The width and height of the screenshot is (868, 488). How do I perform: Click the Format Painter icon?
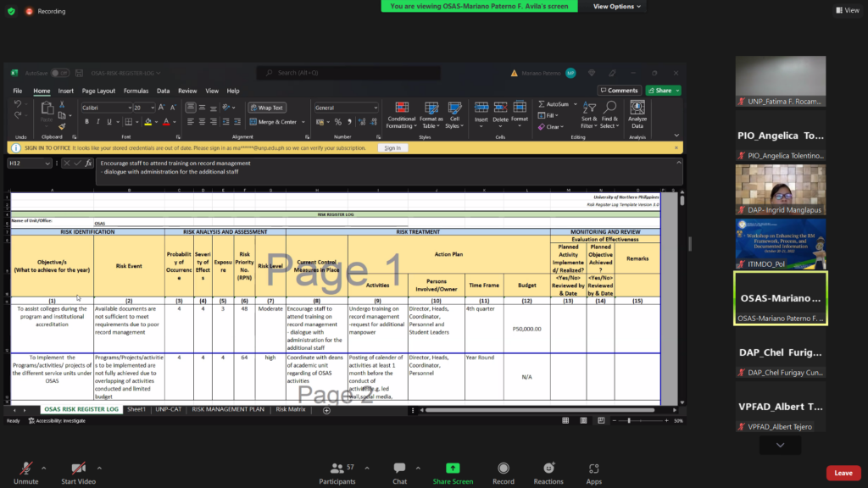click(x=62, y=127)
